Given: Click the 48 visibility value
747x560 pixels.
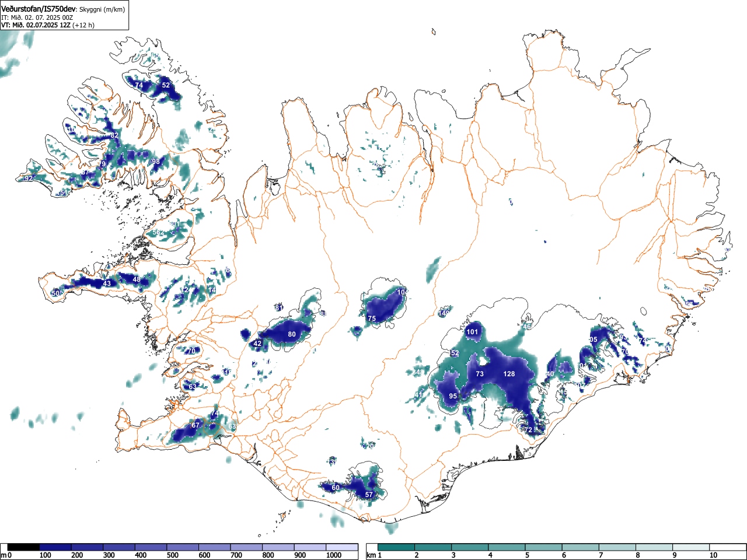Looking at the screenshot, I should [x=137, y=279].
